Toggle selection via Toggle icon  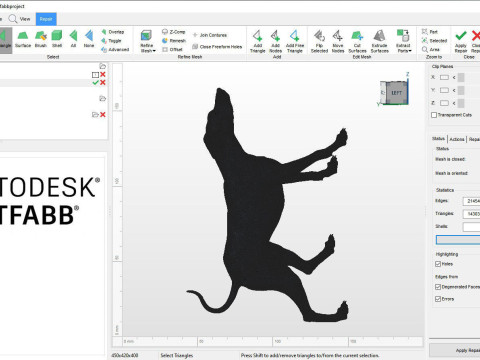(x=111, y=41)
